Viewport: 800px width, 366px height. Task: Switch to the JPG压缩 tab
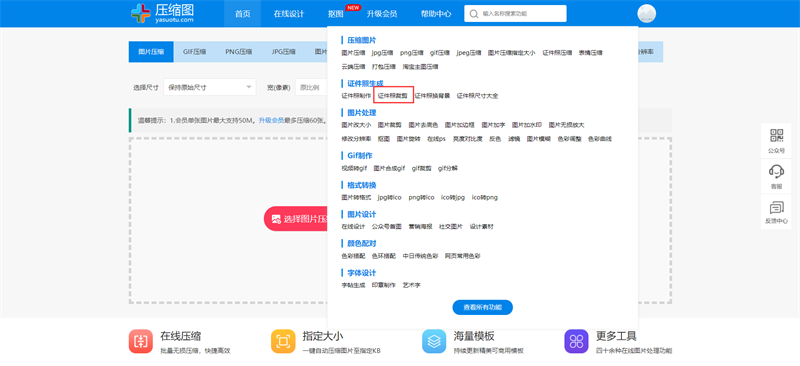[284, 52]
